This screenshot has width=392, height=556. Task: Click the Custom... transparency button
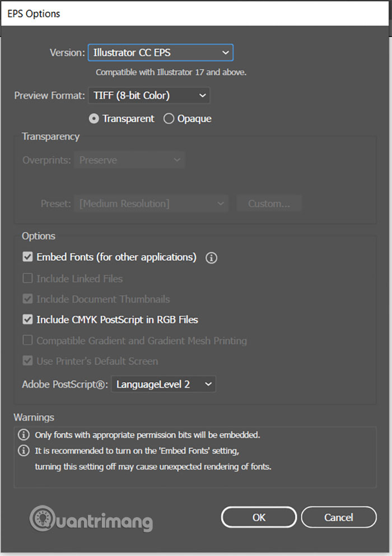pos(269,203)
